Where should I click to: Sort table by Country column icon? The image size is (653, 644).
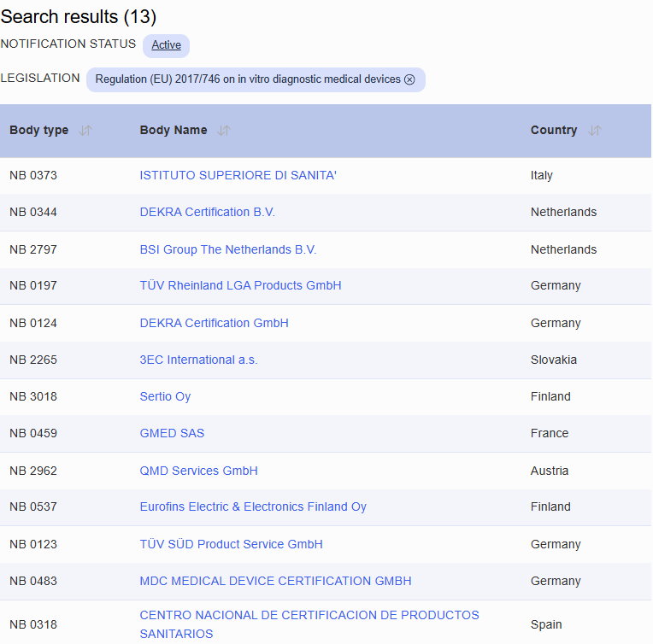tap(594, 131)
